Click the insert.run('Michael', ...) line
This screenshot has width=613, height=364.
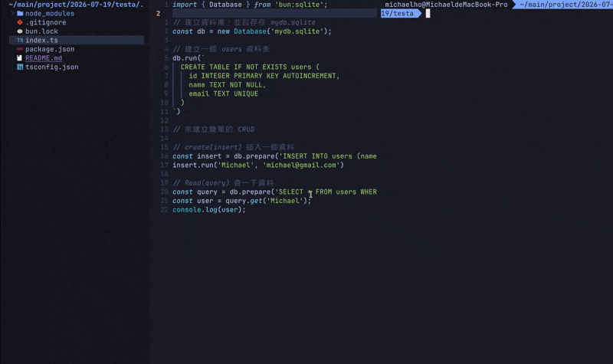coord(258,165)
